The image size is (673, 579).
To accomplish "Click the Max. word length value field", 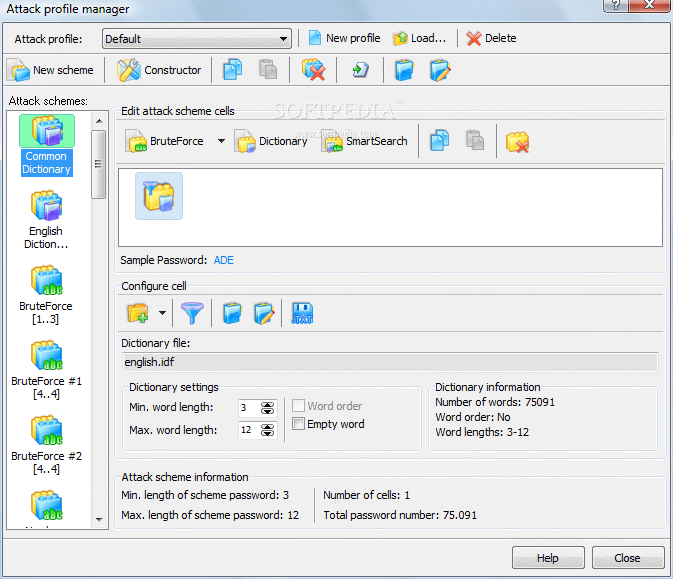I will coord(249,430).
